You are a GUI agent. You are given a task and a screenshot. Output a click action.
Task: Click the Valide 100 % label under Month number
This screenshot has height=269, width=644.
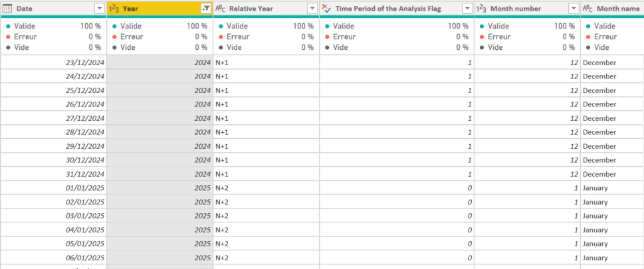527,27
